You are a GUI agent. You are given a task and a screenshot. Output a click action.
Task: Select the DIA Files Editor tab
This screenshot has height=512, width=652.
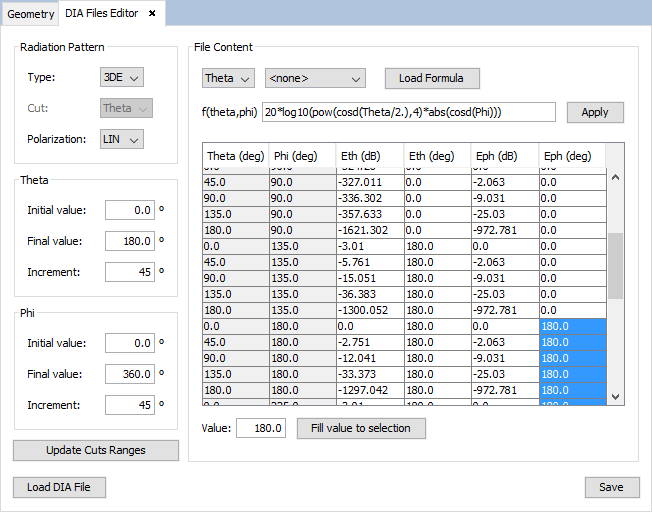[102, 14]
